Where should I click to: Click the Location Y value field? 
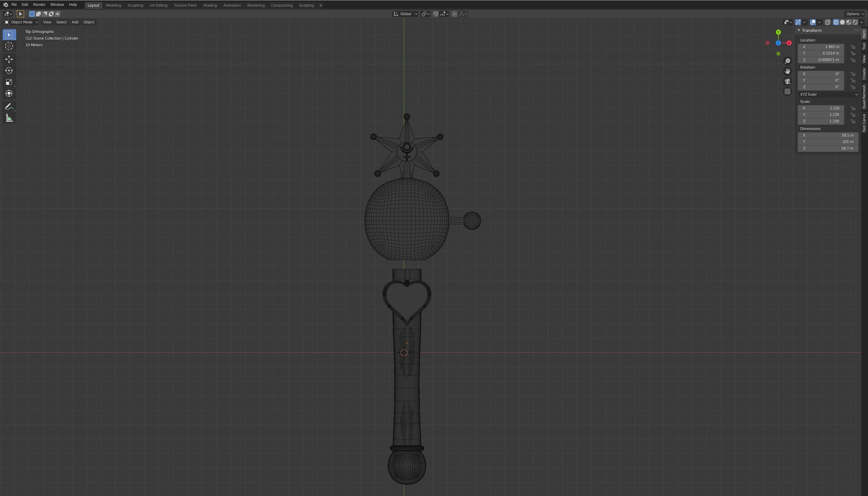(821, 53)
